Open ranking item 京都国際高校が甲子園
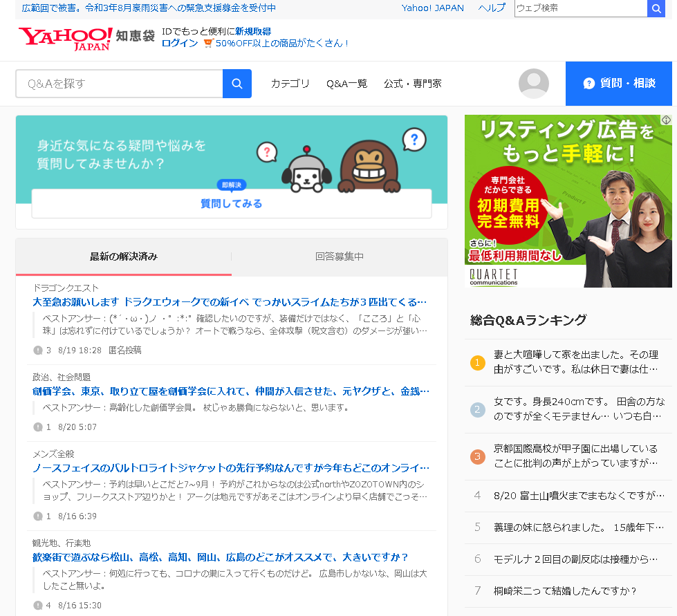Image resolution: width=677 pixels, height=616 pixels. click(576, 456)
